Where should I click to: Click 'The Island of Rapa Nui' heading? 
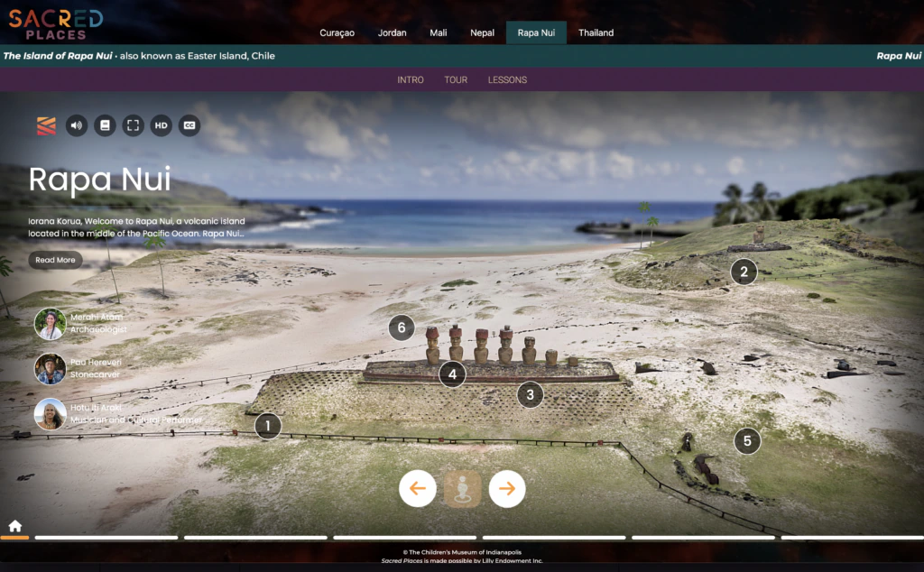[58, 56]
